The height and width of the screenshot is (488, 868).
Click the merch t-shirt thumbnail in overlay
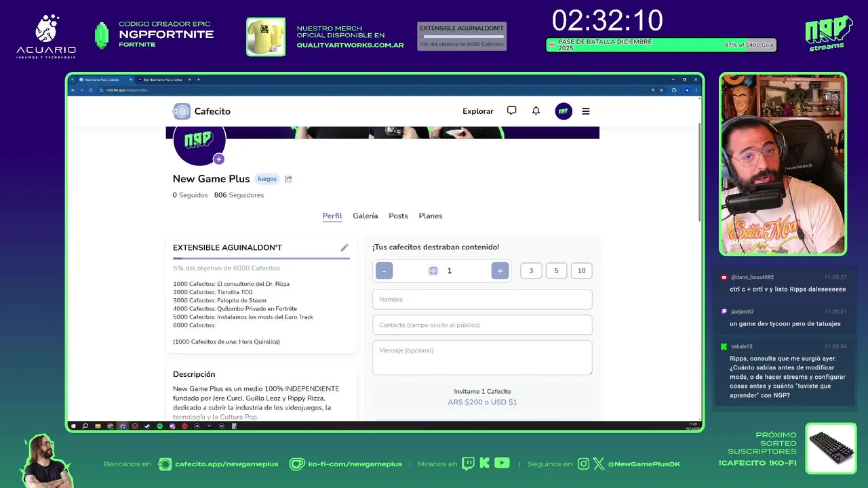click(266, 37)
